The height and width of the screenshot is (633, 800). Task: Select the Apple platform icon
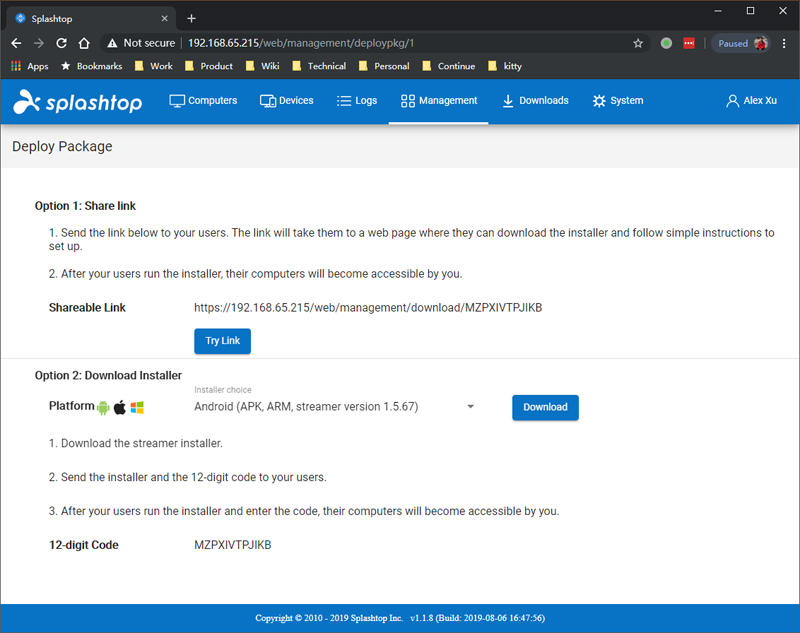pyautogui.click(x=120, y=407)
